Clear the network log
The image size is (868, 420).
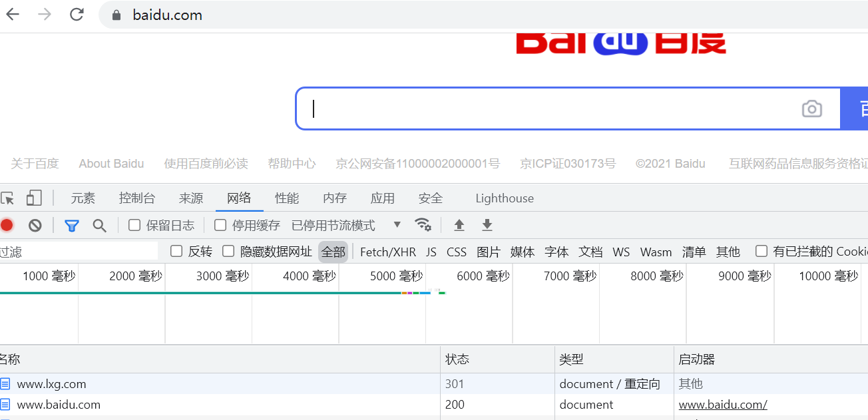tap(35, 226)
